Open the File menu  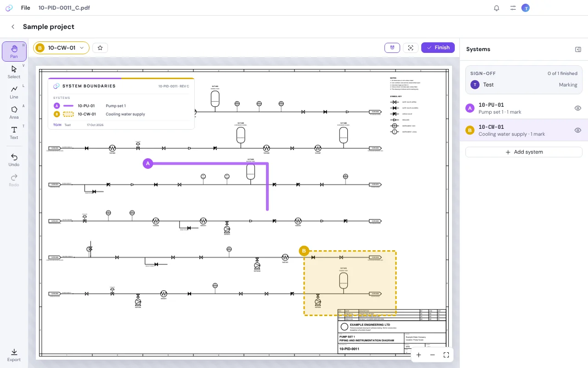[x=26, y=8]
